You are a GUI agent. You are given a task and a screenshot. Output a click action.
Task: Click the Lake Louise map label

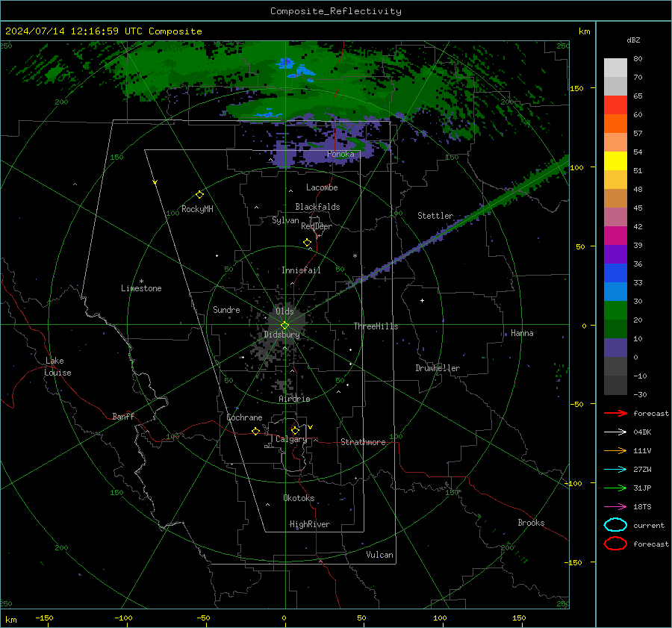(x=57, y=367)
